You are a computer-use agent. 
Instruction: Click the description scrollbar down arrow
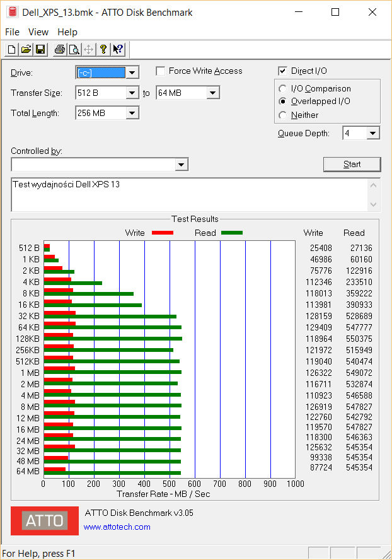click(374, 205)
